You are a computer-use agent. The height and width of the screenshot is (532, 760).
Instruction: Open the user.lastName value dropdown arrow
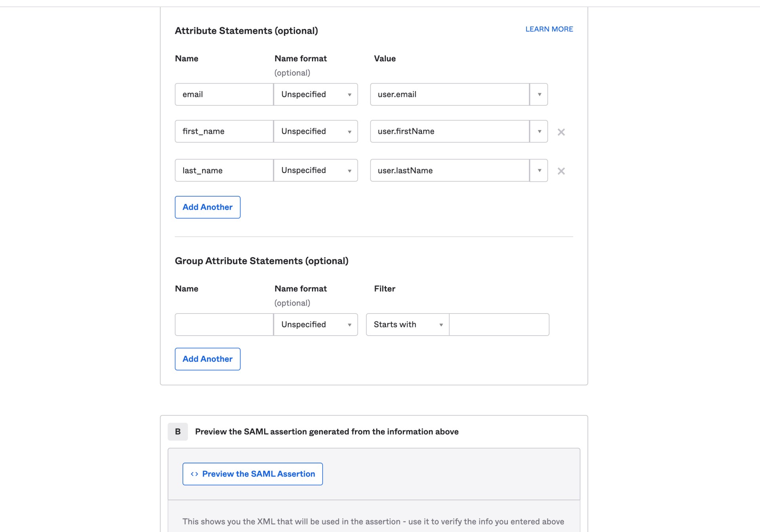538,170
